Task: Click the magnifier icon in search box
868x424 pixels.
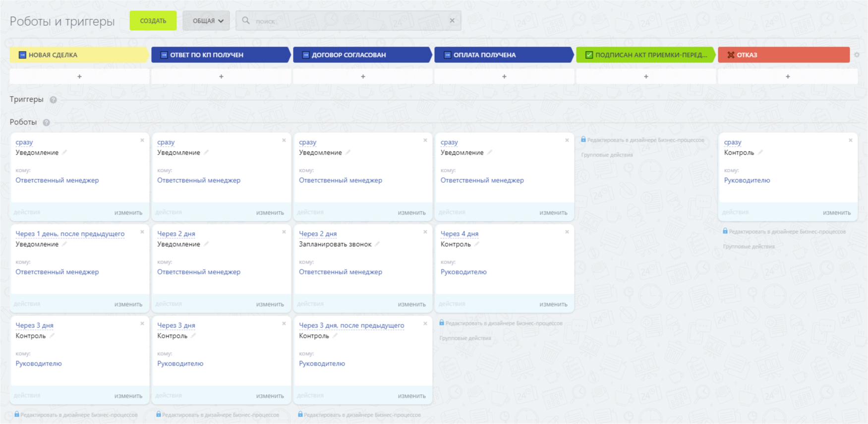Action: [246, 21]
